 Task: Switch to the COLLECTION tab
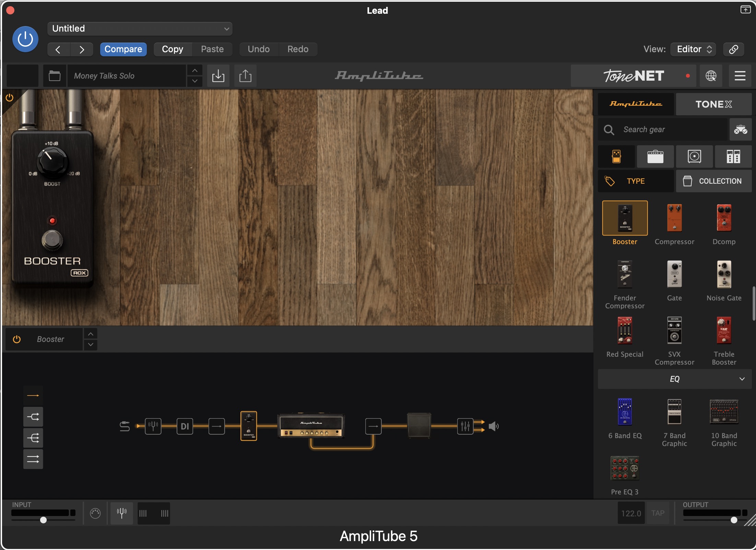coord(713,181)
